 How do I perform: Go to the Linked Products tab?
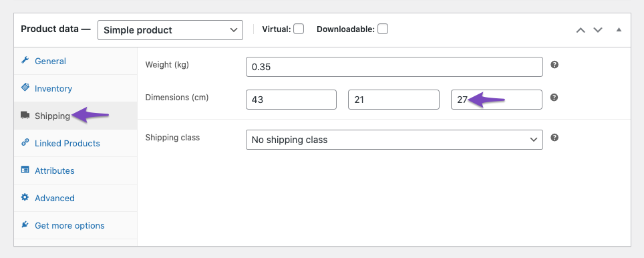(75, 143)
